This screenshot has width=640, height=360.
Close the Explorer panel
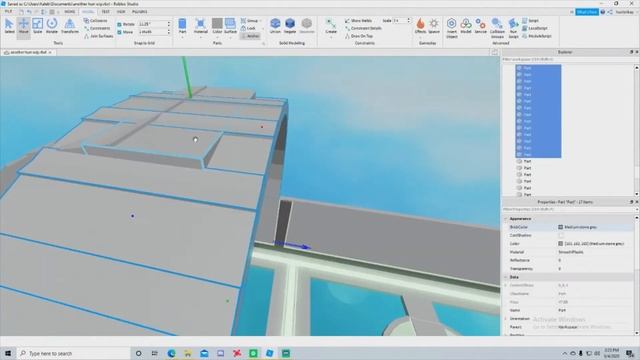tap(636, 52)
